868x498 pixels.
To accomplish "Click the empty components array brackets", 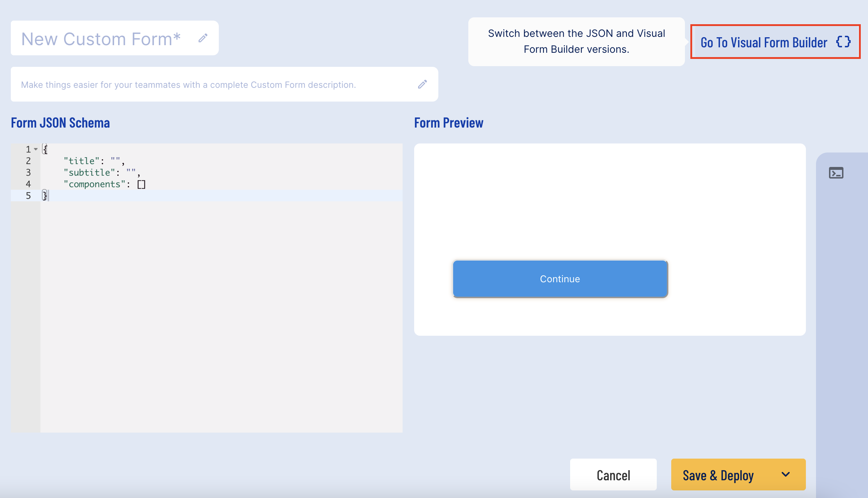I will [141, 184].
